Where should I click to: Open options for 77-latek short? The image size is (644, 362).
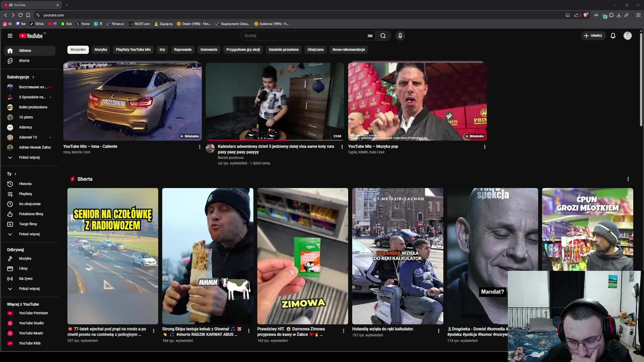coord(153,331)
